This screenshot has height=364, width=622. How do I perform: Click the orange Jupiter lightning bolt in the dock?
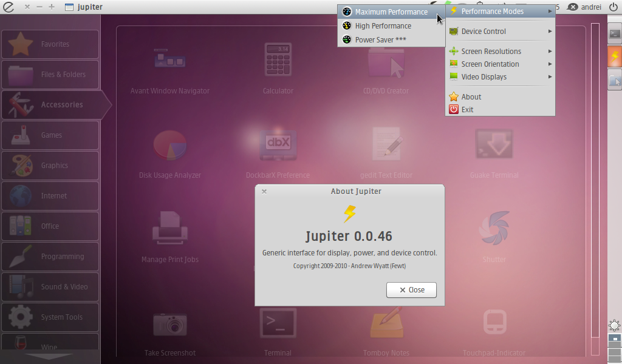pyautogui.click(x=614, y=56)
